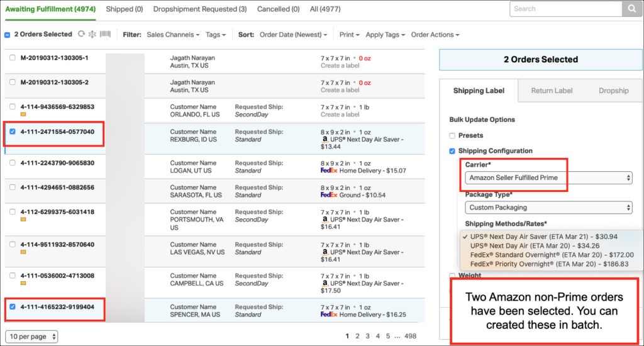Click tag icon under order 4-111-0536002-4713008
644x346 pixels.
(x=23, y=283)
